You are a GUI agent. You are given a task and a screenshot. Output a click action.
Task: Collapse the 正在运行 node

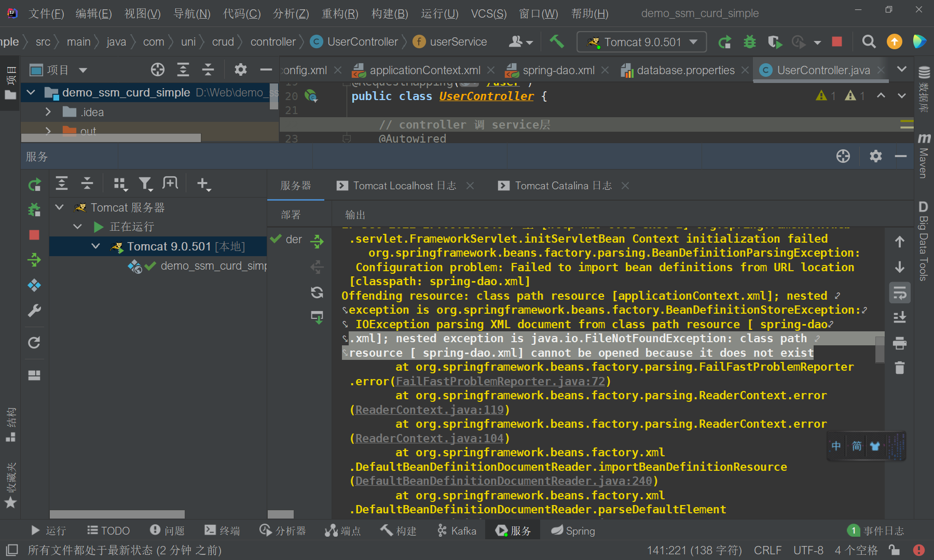[78, 227]
